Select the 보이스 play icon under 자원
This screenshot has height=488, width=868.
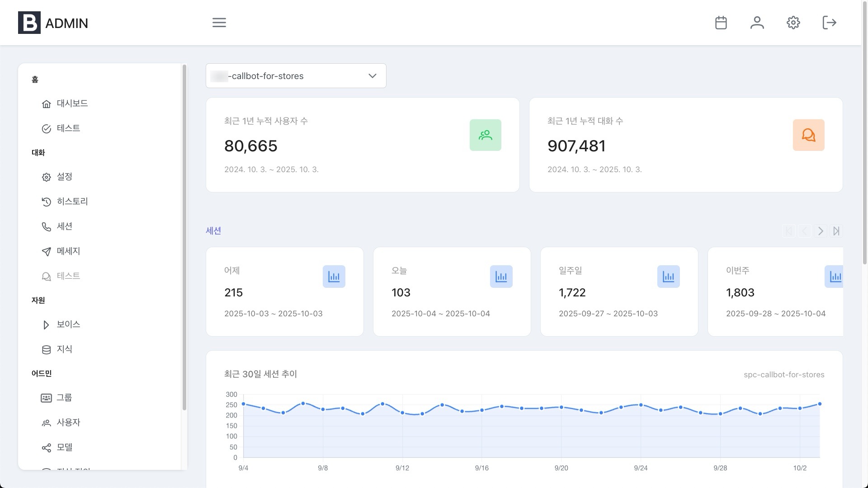[x=46, y=324]
